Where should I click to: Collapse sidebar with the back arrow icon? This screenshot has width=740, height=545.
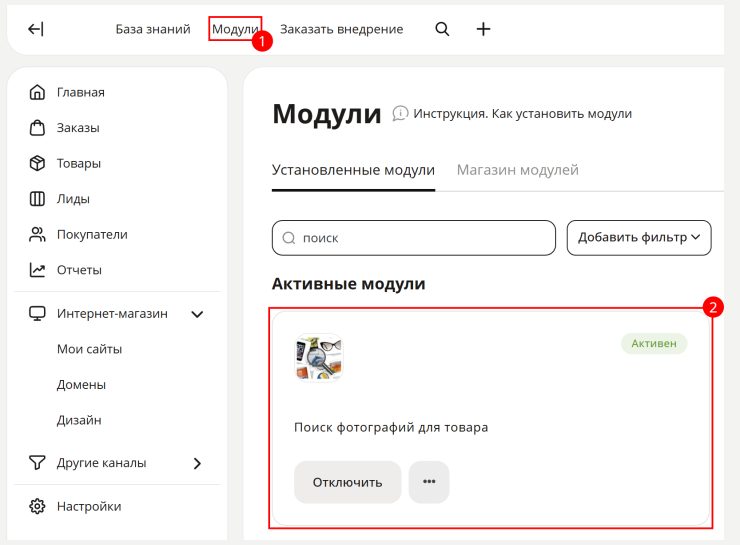click(36, 29)
